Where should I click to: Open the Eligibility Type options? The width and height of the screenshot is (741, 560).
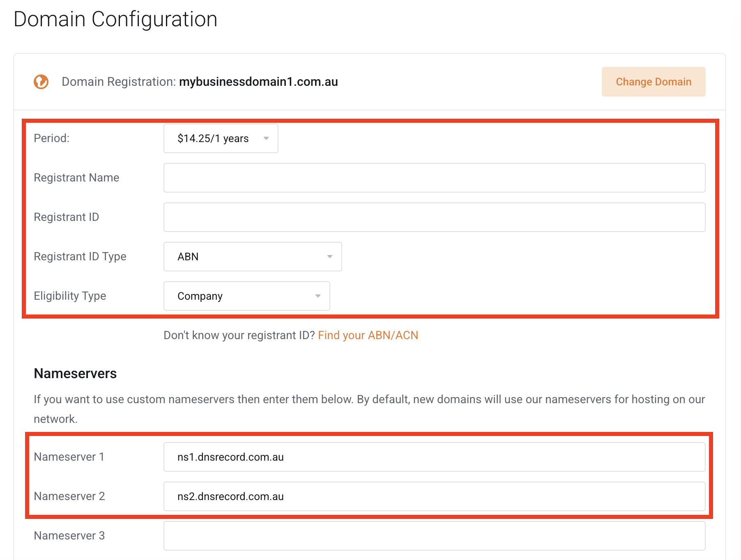(246, 296)
